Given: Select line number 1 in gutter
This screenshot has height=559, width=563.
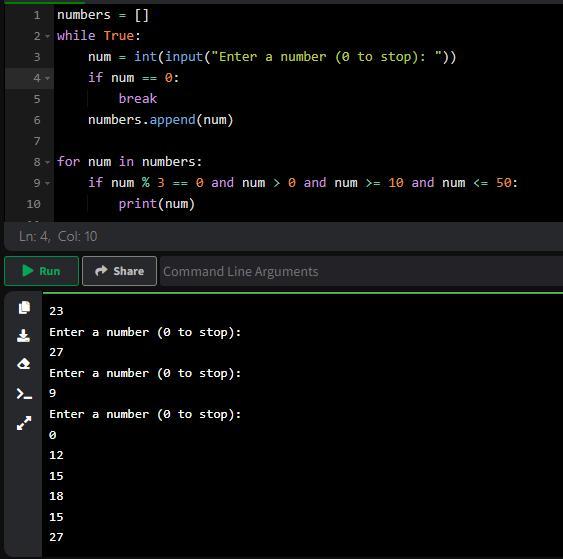Looking at the screenshot, I should click(37, 15).
